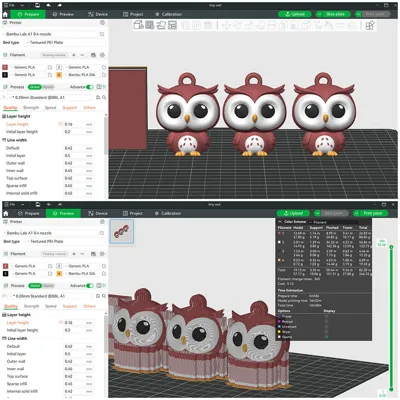
Task: Collapse the Color Scheme legend panel
Action: pyautogui.click(x=280, y=222)
